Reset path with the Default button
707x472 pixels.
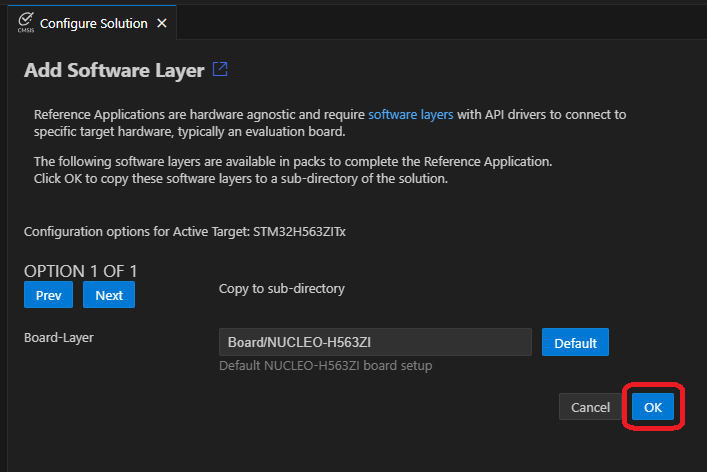tap(575, 342)
